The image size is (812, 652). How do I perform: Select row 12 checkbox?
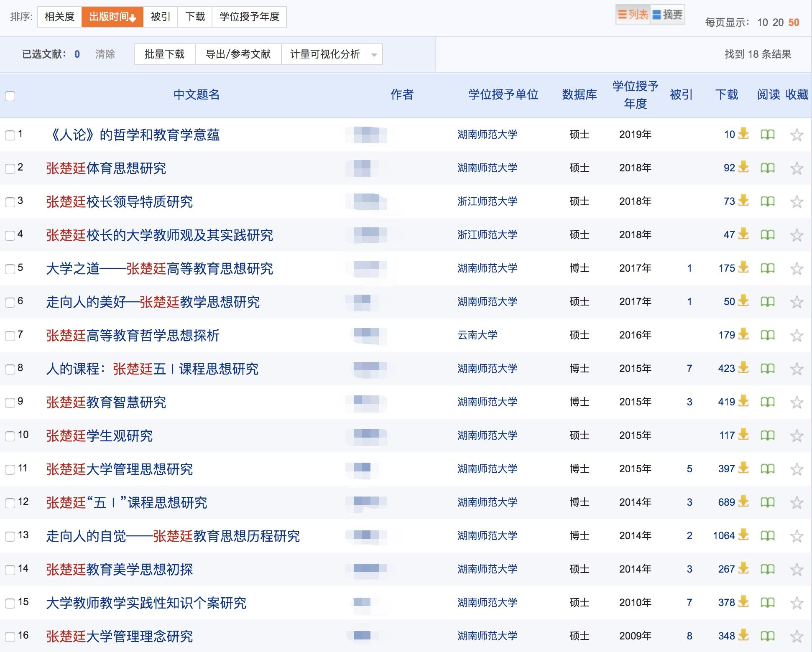point(10,502)
